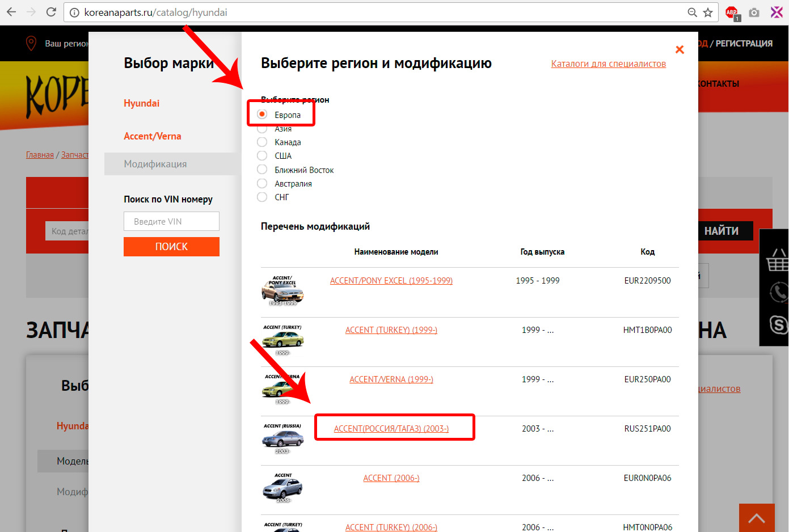Click the orange ПОИСК button
This screenshot has height=532, width=789.
pos(171,247)
